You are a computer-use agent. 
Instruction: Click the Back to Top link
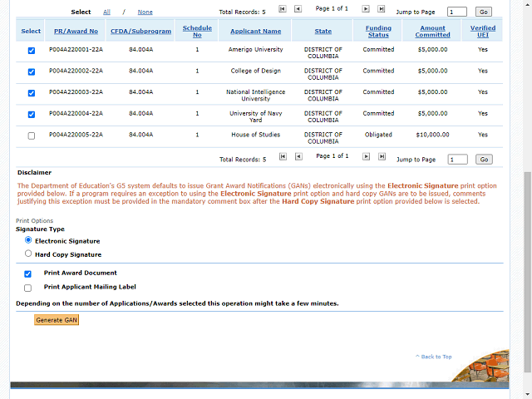point(434,357)
